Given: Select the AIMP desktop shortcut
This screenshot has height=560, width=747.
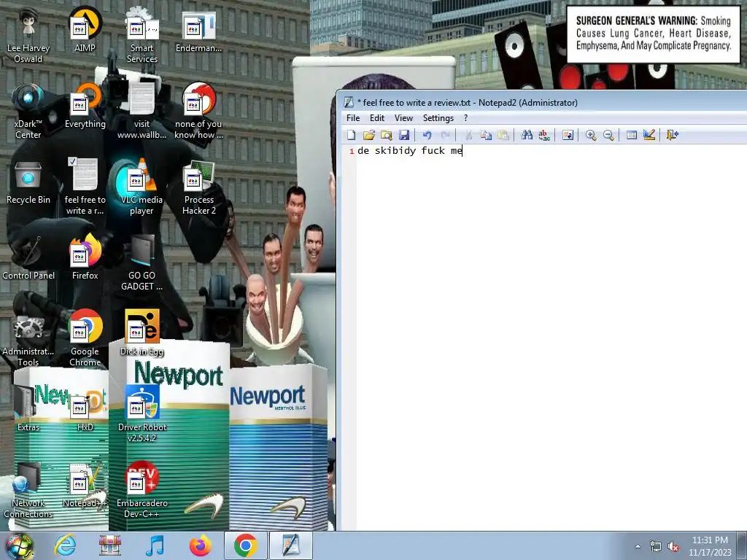Looking at the screenshot, I should (85, 30).
